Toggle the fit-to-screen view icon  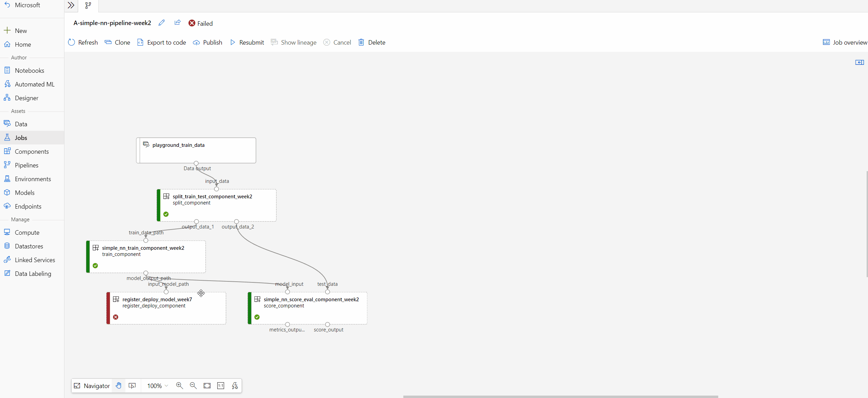[x=207, y=385]
